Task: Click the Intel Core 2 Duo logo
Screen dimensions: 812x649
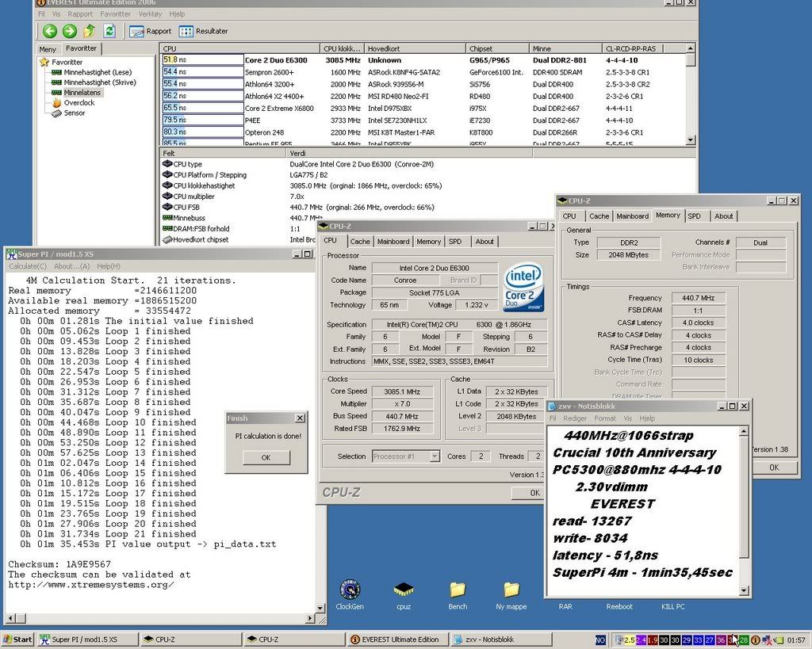Action: click(x=523, y=288)
